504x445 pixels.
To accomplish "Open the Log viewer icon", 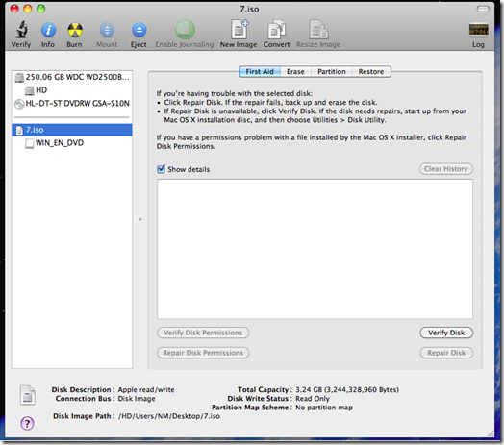I will click(x=478, y=30).
